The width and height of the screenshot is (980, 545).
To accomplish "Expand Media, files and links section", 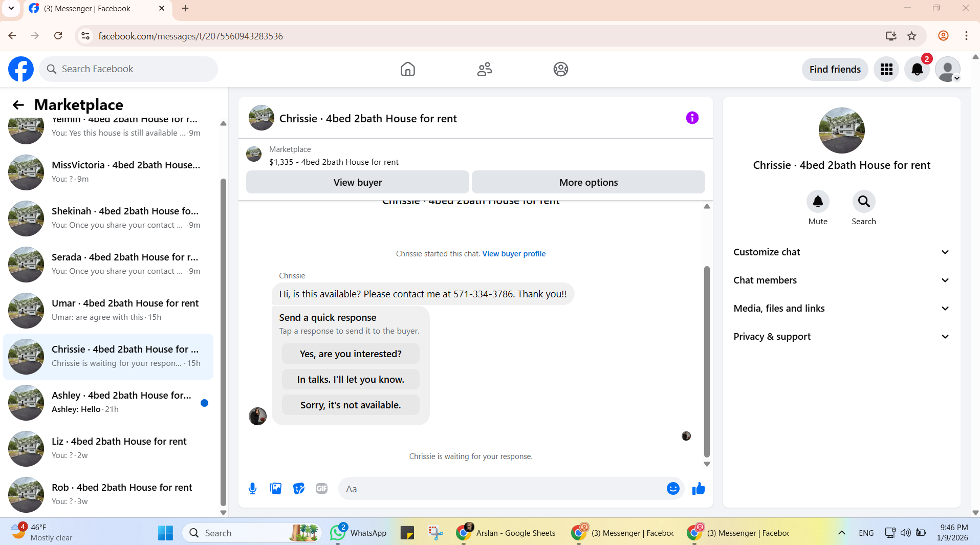I will 841,309.
